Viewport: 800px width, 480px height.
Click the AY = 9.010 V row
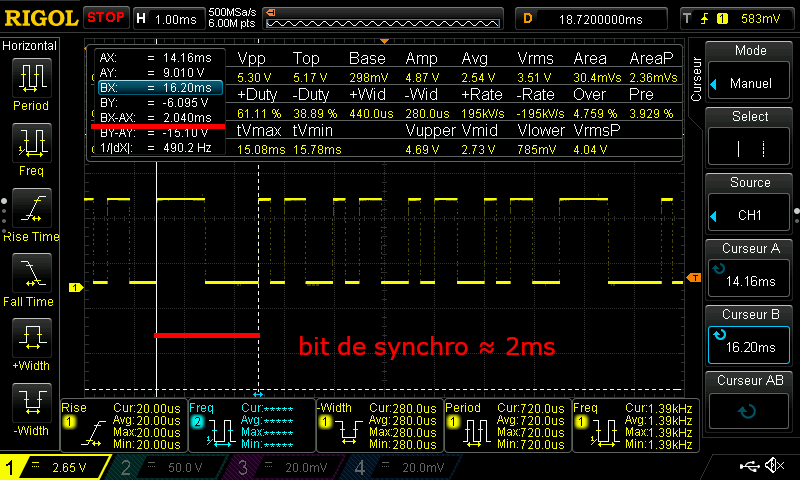(x=153, y=73)
